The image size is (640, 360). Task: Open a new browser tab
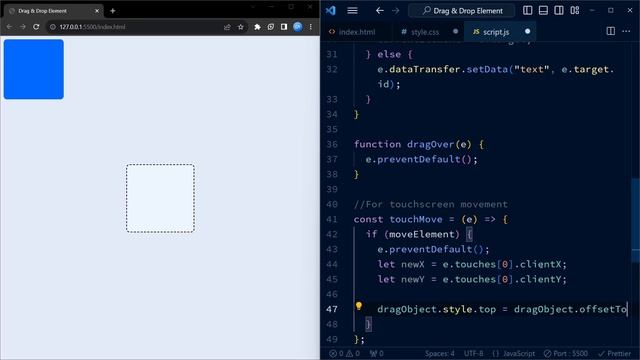(113, 11)
